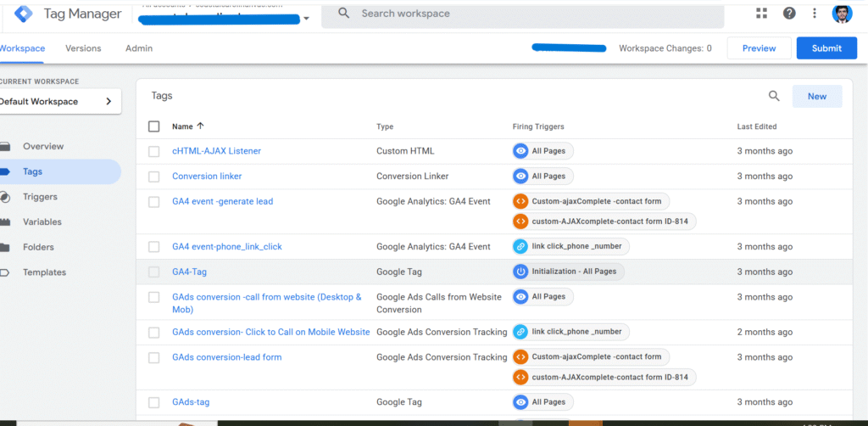Click the Variables sidebar icon

[x=5, y=221]
